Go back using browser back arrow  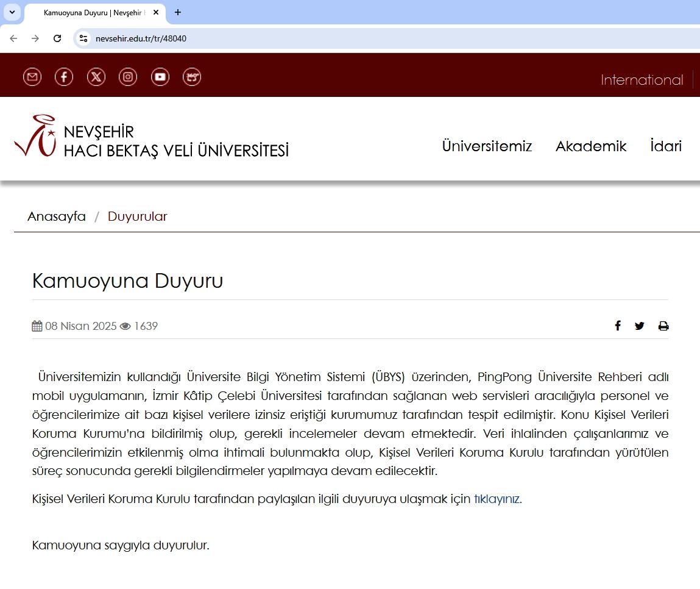click(13, 38)
